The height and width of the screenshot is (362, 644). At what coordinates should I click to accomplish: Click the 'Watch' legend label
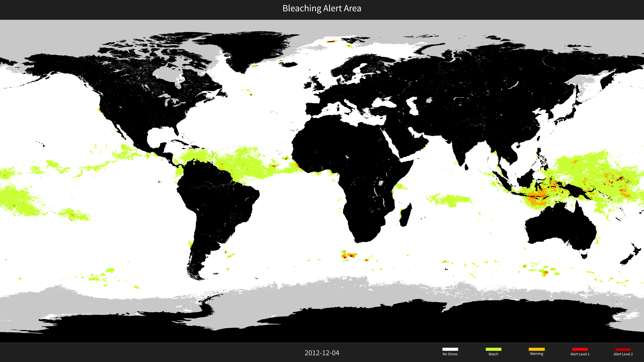[x=493, y=354]
